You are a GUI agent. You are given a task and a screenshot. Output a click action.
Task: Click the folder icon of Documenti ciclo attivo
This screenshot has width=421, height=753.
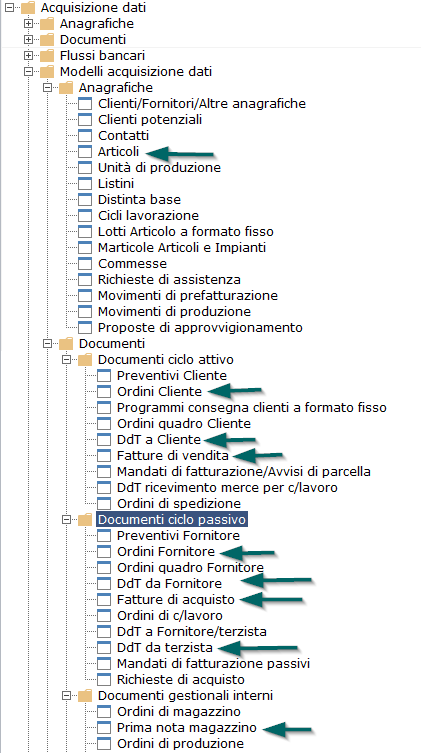tap(85, 360)
